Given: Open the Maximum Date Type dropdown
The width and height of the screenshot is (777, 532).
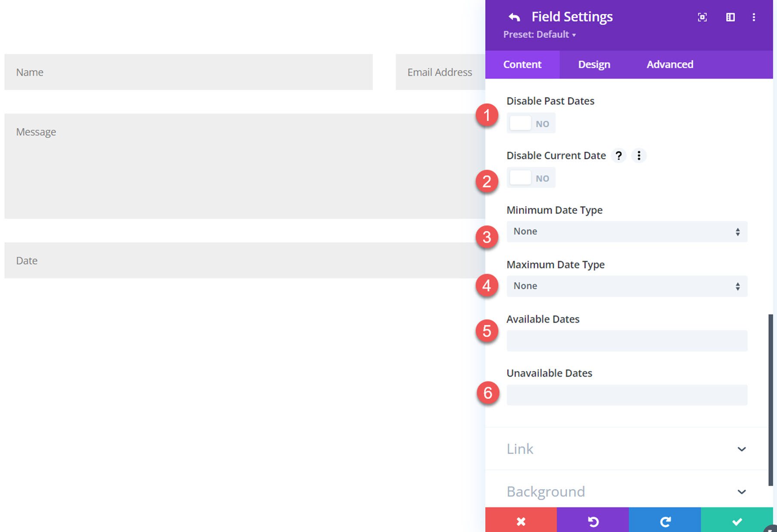Looking at the screenshot, I should pos(626,286).
